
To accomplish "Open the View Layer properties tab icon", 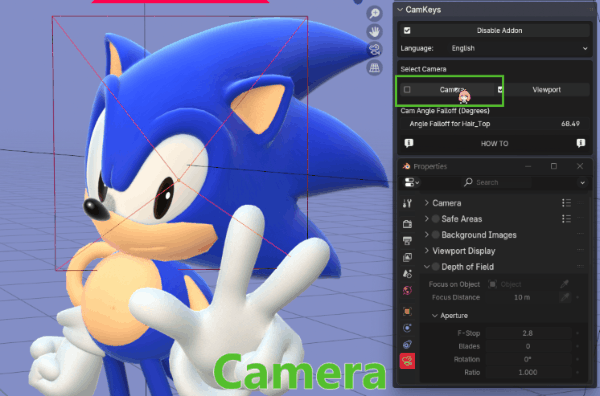I will (407, 257).
